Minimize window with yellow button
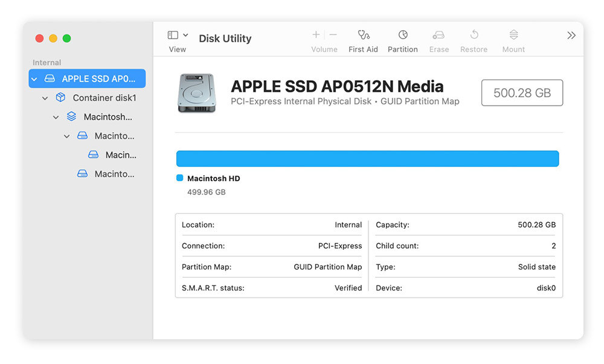The width and height of the screenshot is (604, 364). tap(53, 38)
